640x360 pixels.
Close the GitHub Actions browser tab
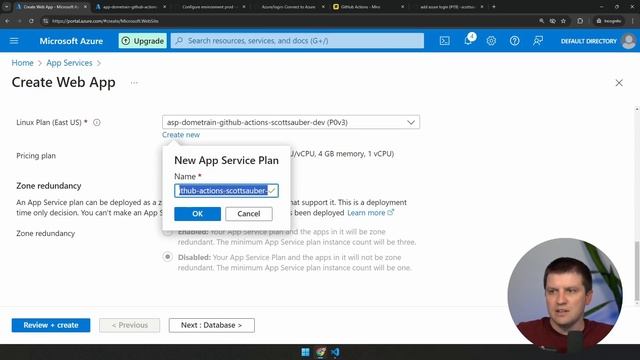pyautogui.click(x=402, y=7)
